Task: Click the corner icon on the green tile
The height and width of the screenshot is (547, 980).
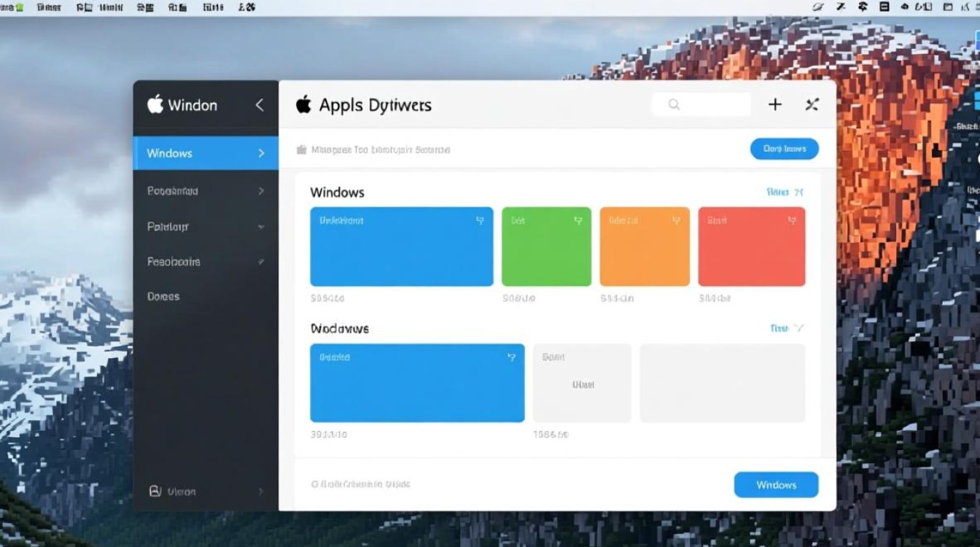Action: [577, 220]
